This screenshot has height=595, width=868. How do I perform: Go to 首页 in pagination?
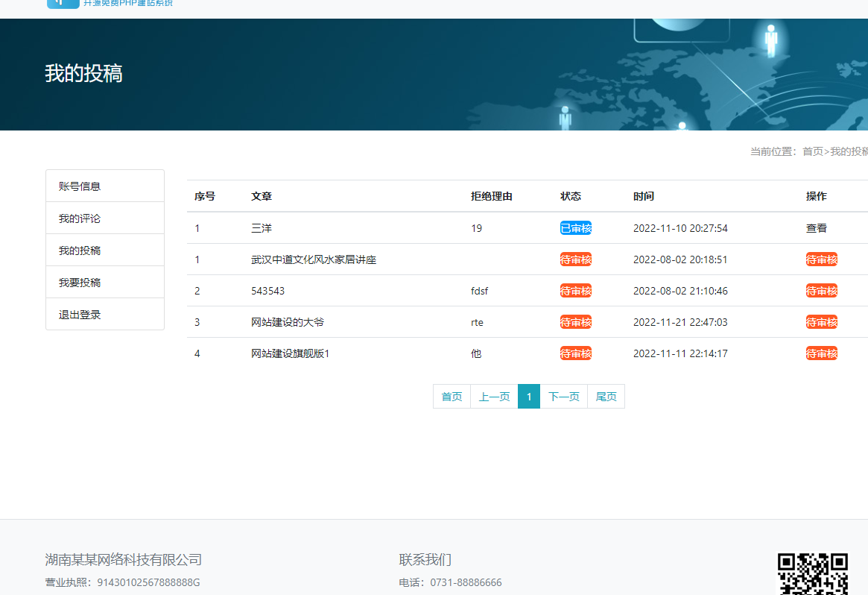452,397
